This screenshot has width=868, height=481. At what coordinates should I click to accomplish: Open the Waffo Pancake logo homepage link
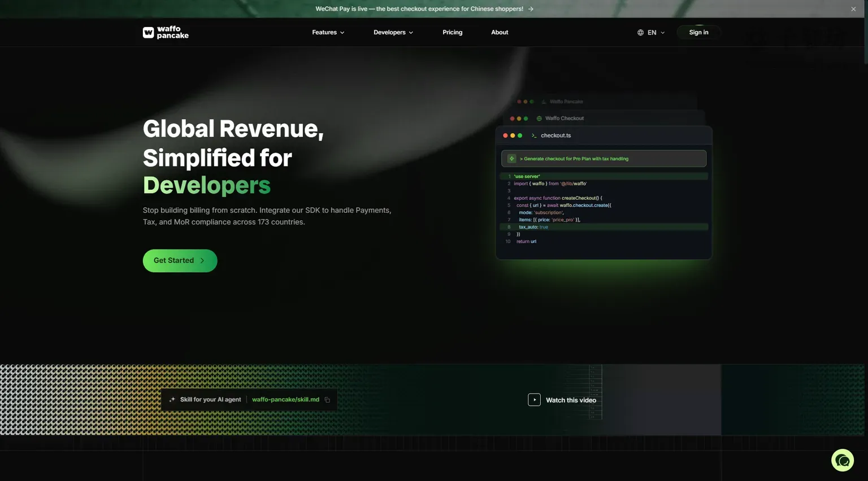(x=166, y=32)
